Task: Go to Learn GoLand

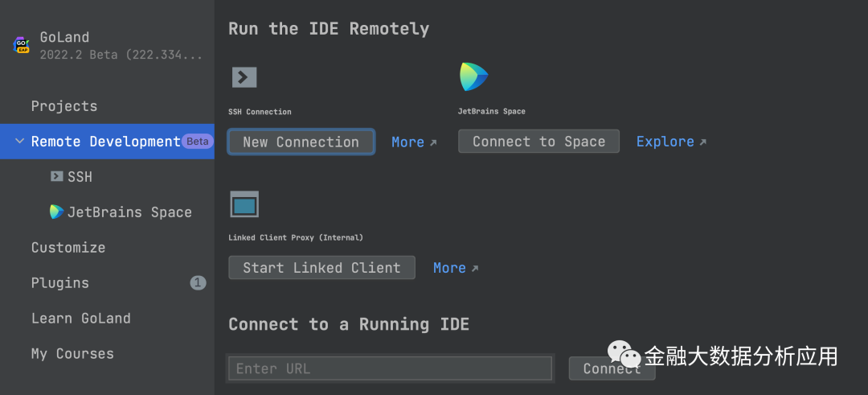Action: tap(80, 319)
